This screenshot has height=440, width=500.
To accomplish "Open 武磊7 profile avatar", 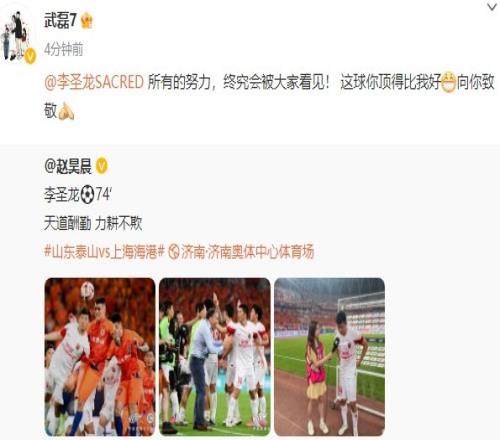I will pyautogui.click(x=17, y=36).
